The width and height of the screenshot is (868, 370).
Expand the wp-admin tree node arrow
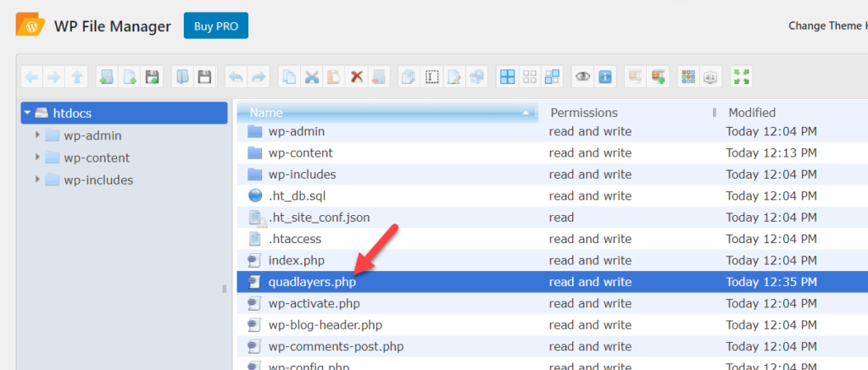click(x=37, y=135)
